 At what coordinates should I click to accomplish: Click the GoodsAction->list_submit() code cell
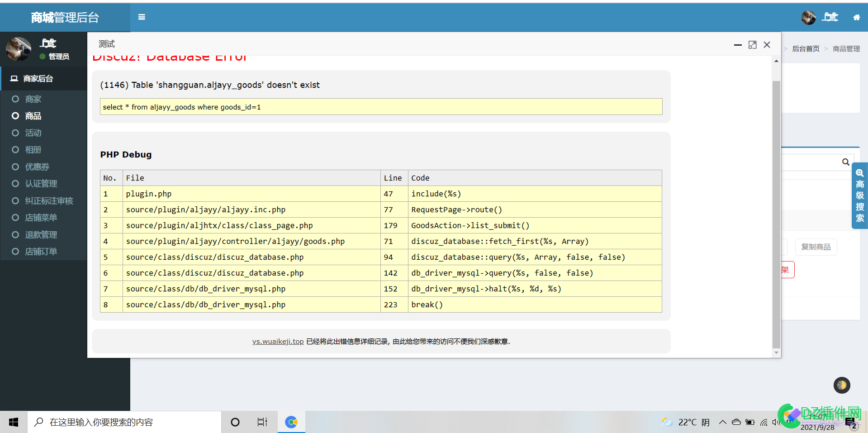[535, 225]
